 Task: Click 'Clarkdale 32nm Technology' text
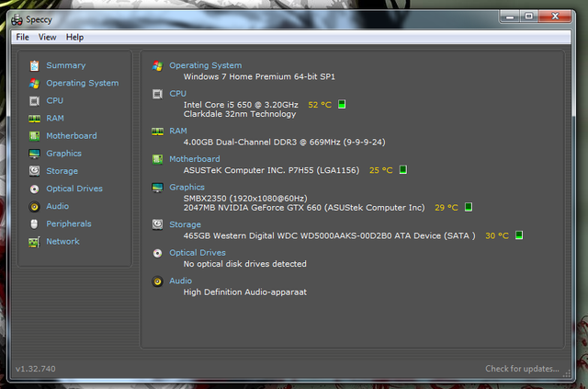coord(240,114)
